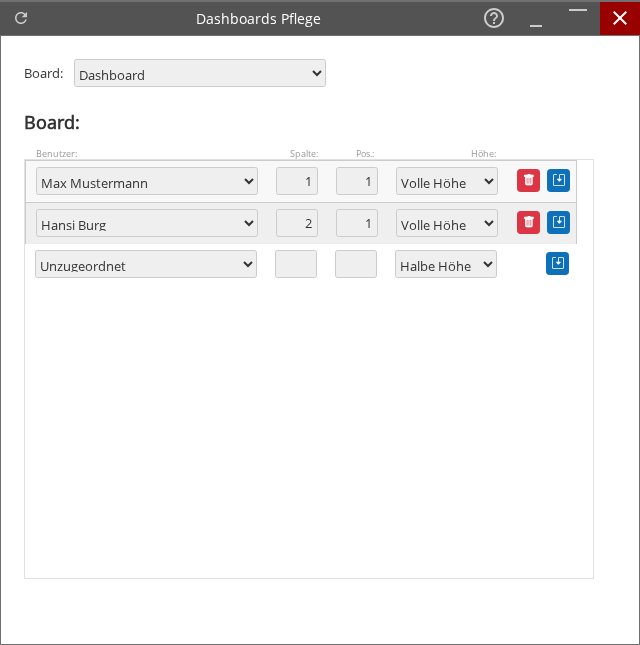Click empty Pos. field in Unzugeordnet row
Viewport: 640px width, 645px height.
pos(356,265)
